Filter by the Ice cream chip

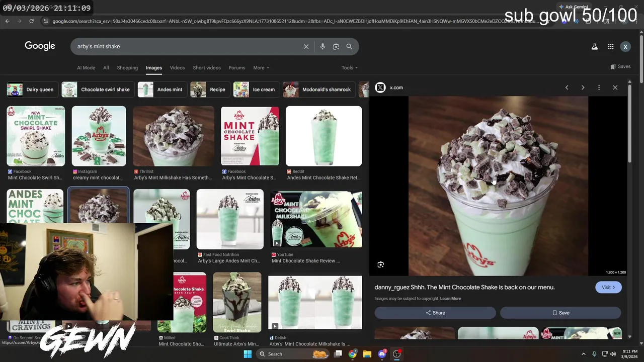coord(256,89)
